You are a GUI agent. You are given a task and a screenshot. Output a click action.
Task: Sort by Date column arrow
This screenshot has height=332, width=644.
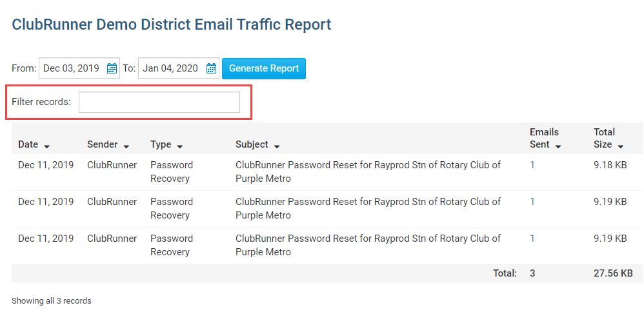coord(47,146)
